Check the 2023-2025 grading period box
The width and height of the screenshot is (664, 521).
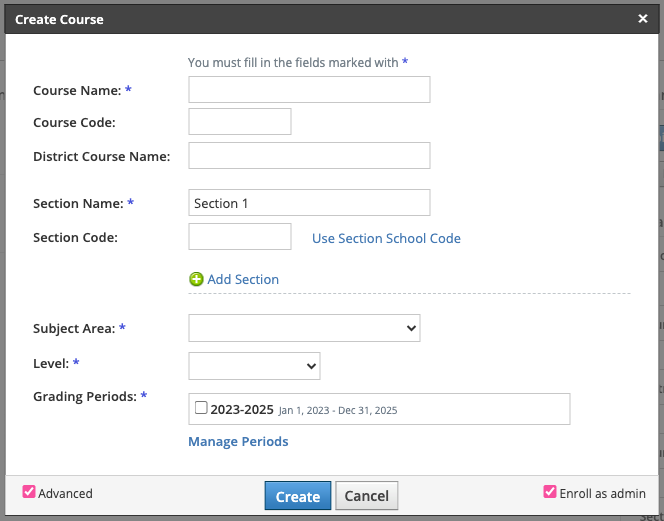pos(201,408)
